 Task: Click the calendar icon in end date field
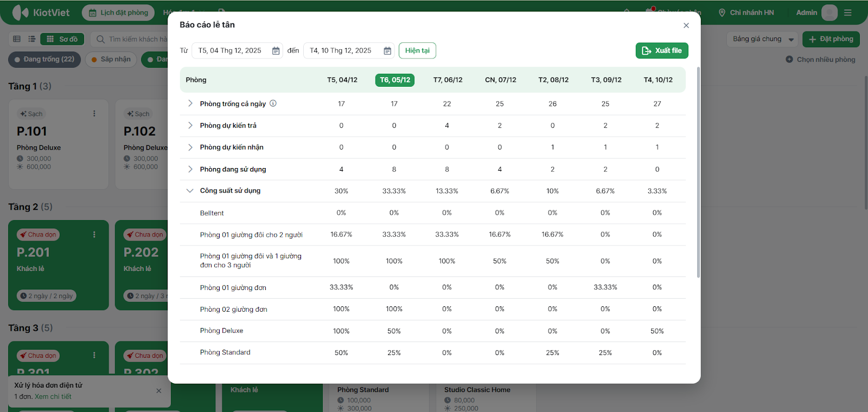click(x=387, y=51)
